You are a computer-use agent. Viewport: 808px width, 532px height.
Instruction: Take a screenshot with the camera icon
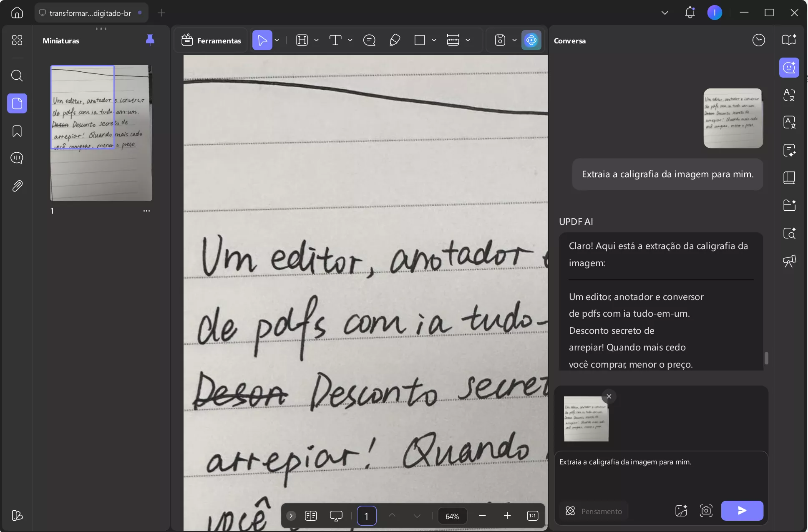[706, 511]
